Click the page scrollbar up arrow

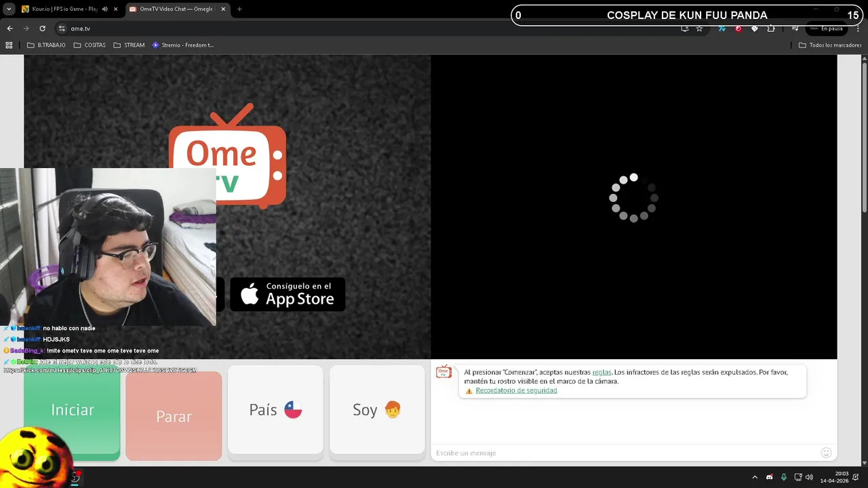click(x=864, y=58)
